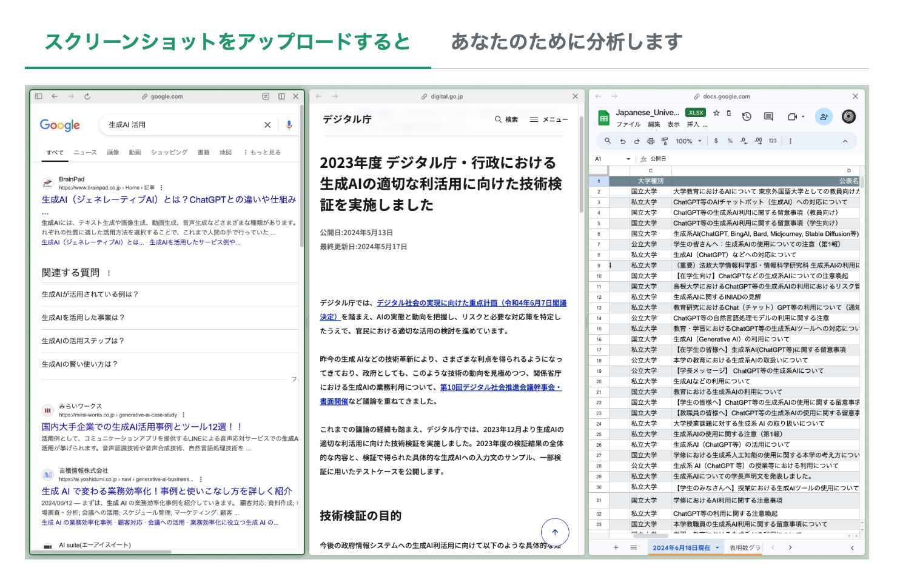Open the 2024年6月18日現在 sheet tab dropdown arrow
This screenshot has width=900, height=588.
coord(717,547)
